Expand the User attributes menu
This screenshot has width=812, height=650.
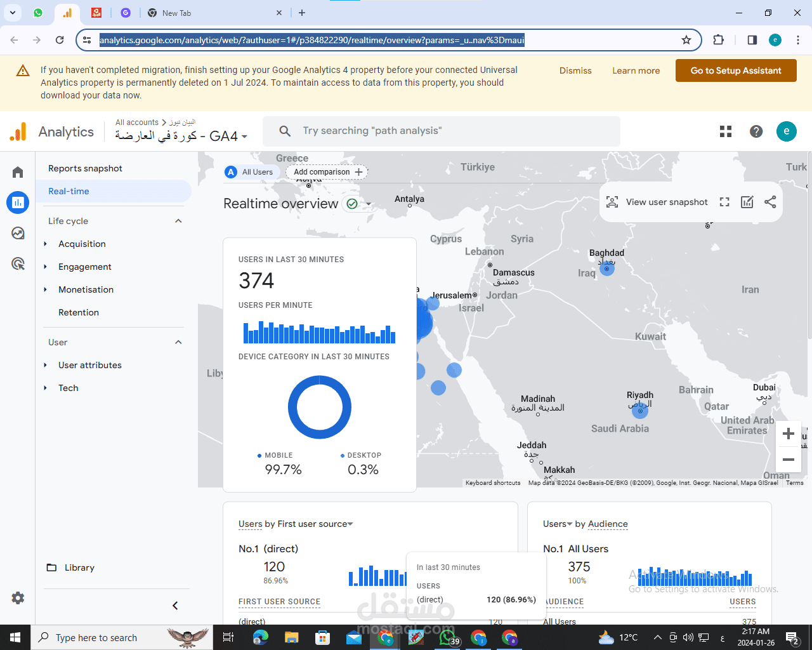click(x=89, y=365)
